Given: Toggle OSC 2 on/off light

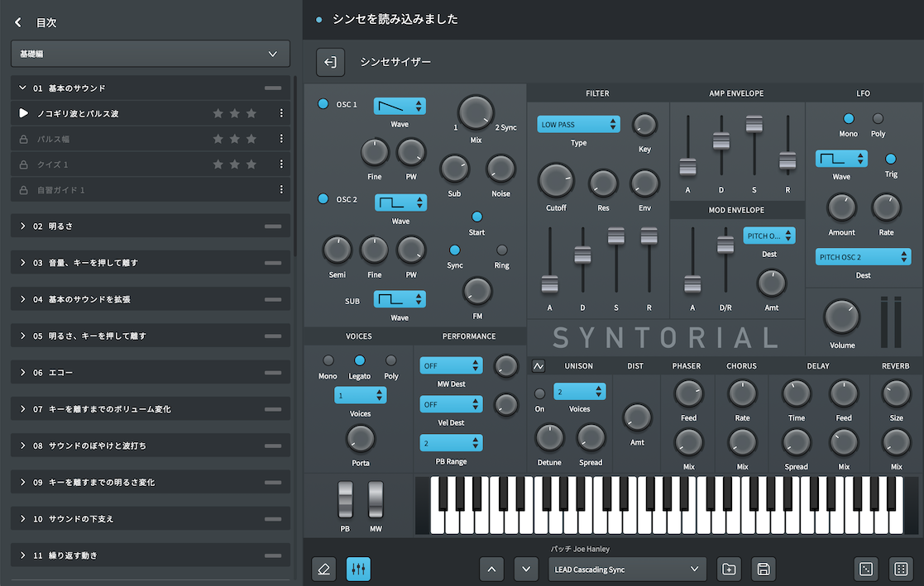Looking at the screenshot, I should (323, 198).
